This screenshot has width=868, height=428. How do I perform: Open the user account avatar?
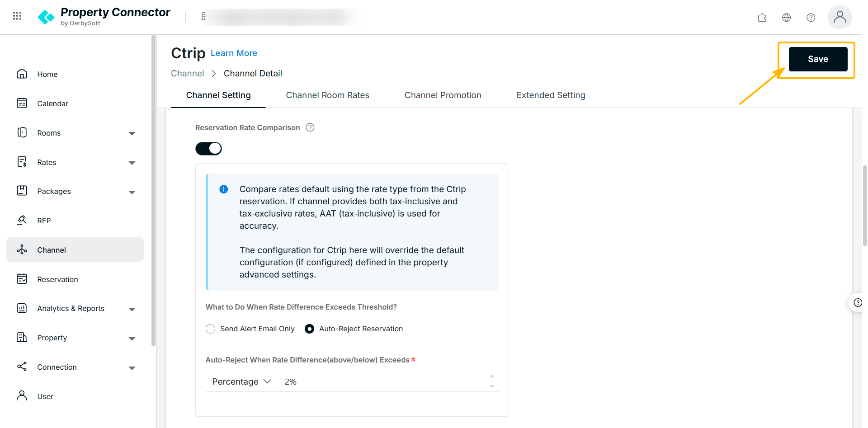(x=840, y=17)
